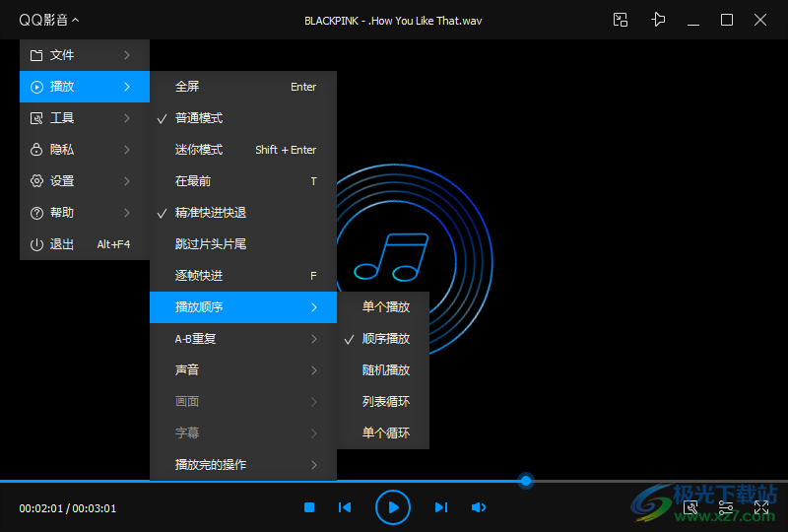
Task: Click the lock icon beside 隐私
Action: pyautogui.click(x=36, y=150)
